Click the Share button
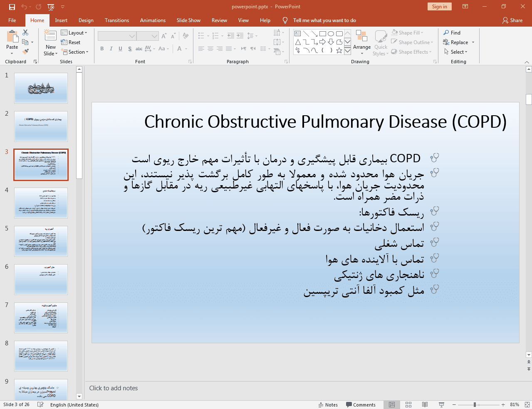532x409 pixels. pos(512,20)
